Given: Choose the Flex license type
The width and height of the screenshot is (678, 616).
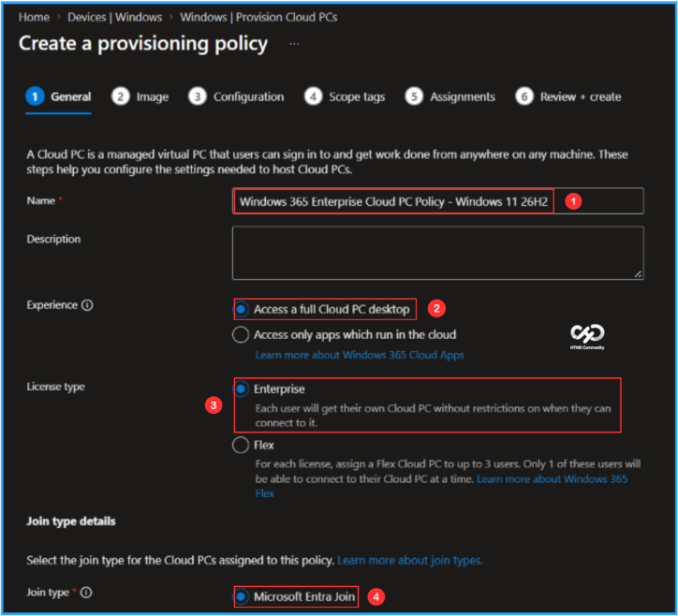Looking at the screenshot, I should tap(241, 445).
